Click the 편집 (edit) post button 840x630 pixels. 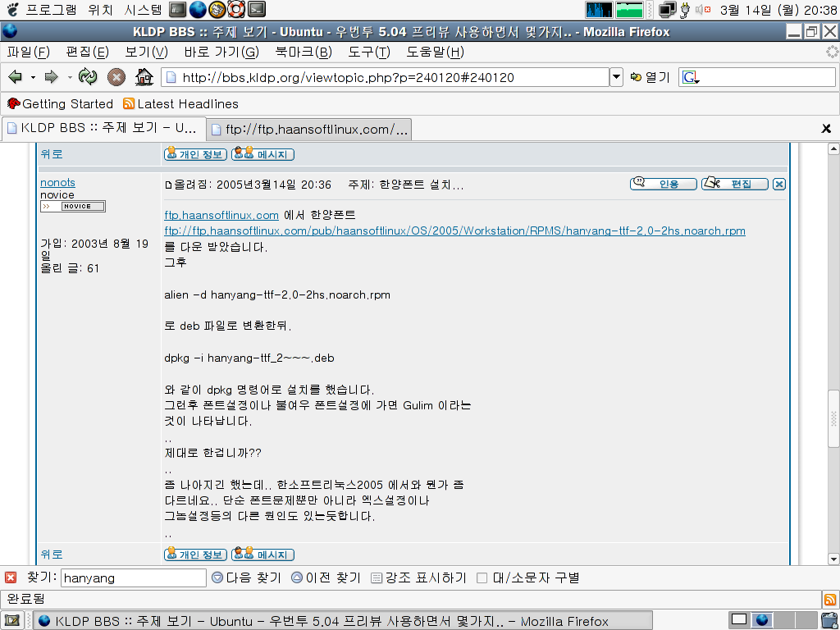[x=734, y=184]
